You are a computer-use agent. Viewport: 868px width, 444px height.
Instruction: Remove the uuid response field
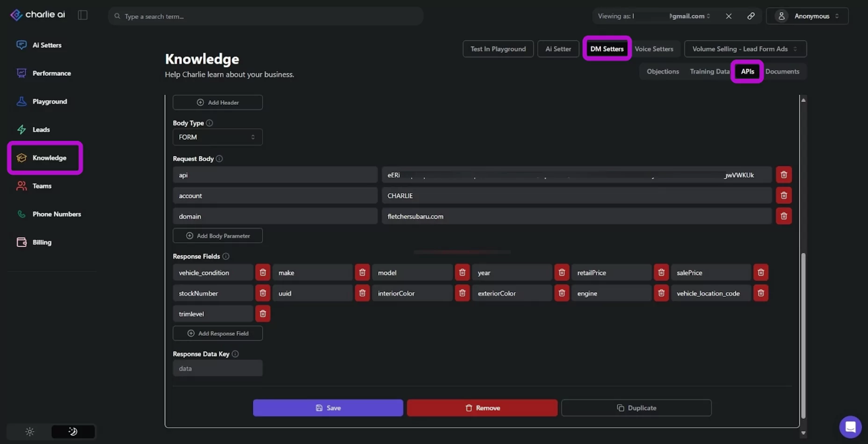(x=362, y=293)
